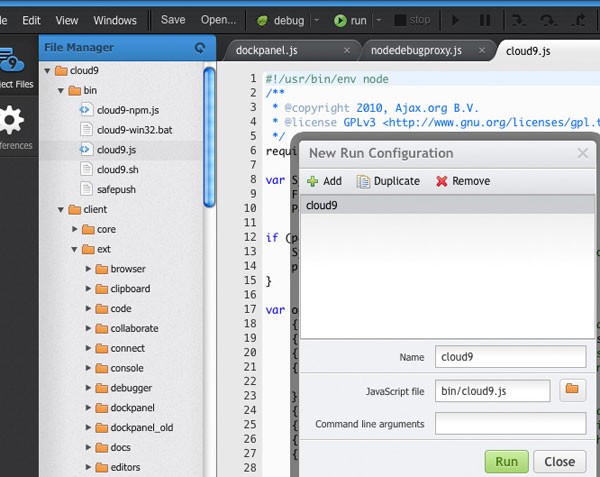The height and width of the screenshot is (477, 600).
Task: Click Open... in the toolbar
Action: click(x=218, y=20)
